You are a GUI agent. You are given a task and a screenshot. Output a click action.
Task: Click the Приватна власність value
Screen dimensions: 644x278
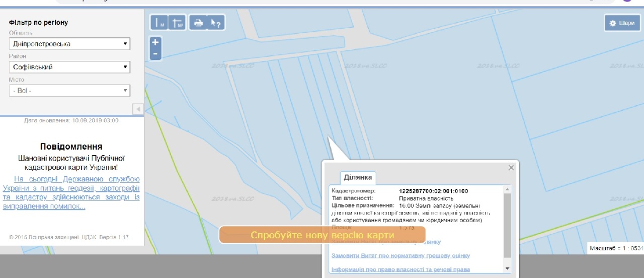(426, 198)
